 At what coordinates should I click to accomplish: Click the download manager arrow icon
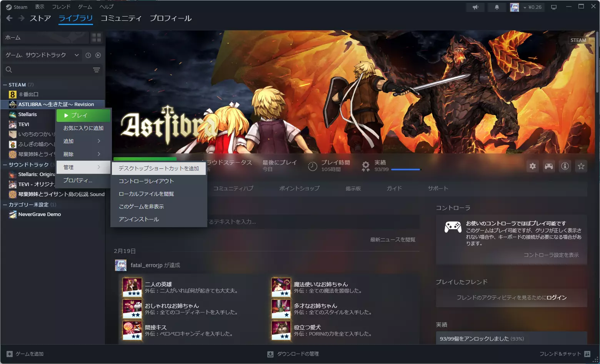tap(270, 354)
